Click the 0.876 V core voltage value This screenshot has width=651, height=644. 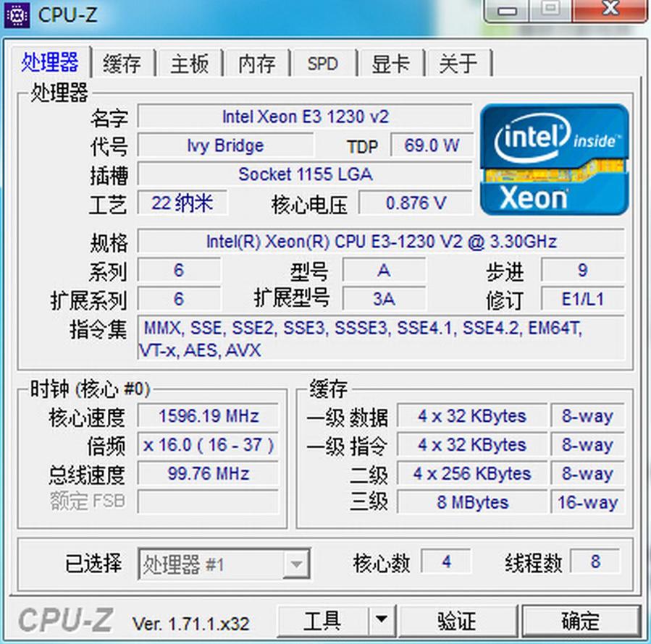pyautogui.click(x=416, y=203)
